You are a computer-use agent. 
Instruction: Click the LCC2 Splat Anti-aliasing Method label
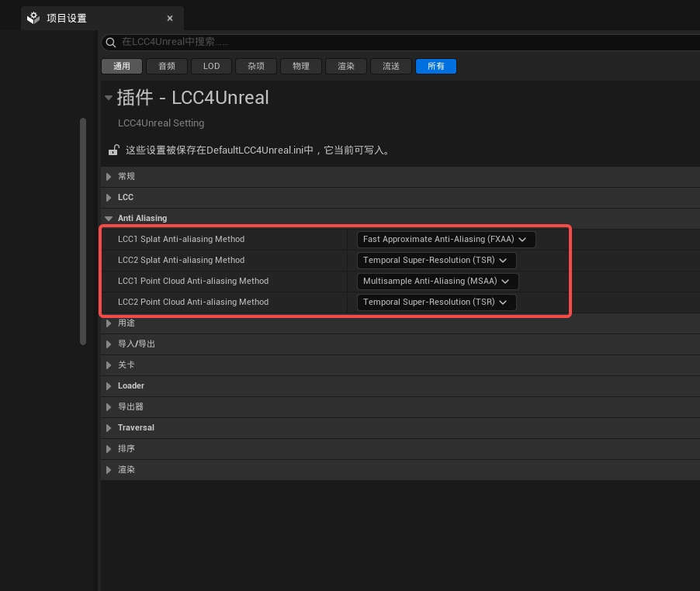(x=182, y=261)
